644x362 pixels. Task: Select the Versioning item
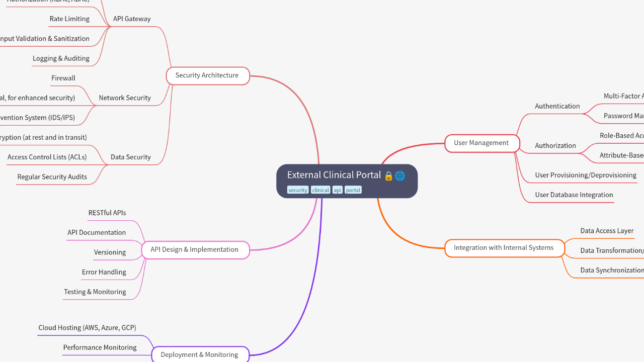click(110, 252)
